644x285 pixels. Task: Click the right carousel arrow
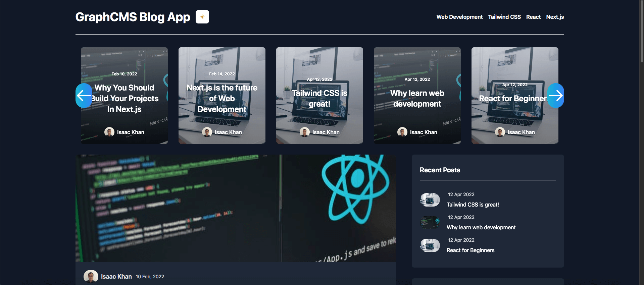(x=556, y=96)
